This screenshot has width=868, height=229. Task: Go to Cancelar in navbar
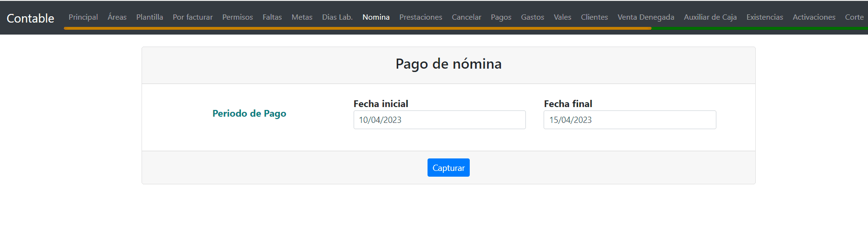coord(466,17)
